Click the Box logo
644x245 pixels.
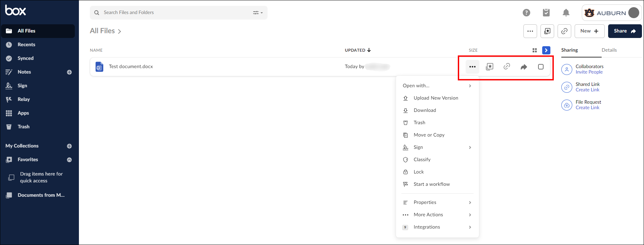[x=15, y=10]
